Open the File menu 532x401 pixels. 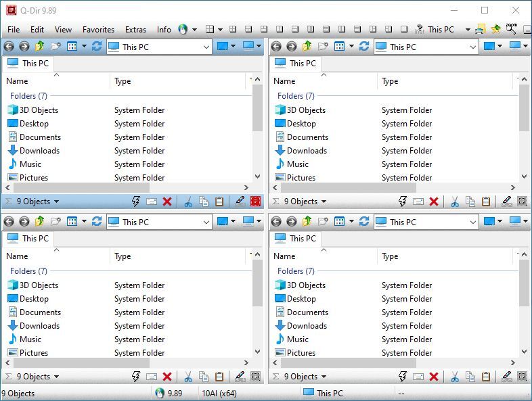14,30
